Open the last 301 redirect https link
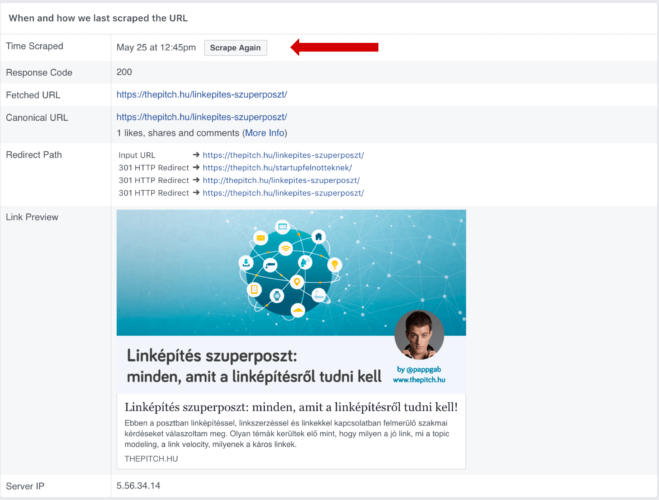659x500 pixels. tap(283, 193)
